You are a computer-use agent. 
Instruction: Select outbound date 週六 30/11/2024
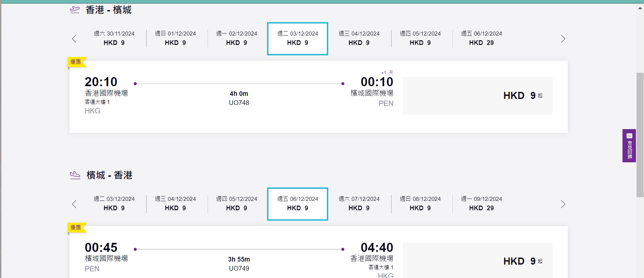click(114, 38)
